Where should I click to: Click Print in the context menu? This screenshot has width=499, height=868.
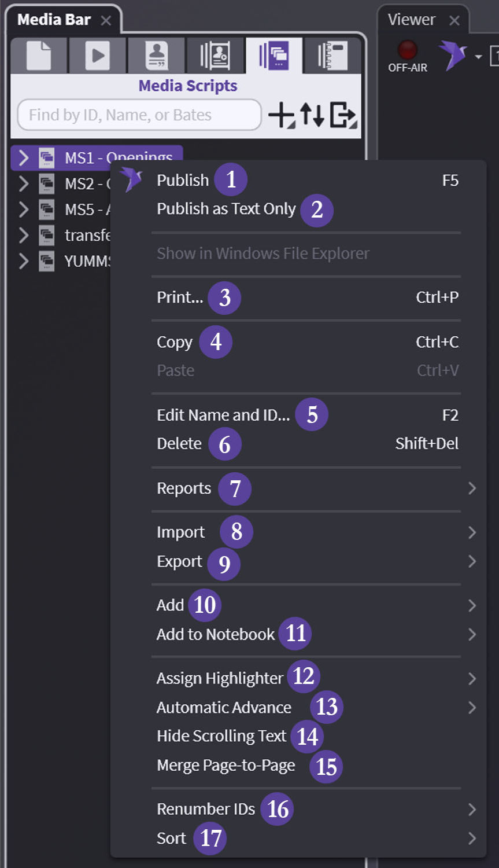[180, 297]
